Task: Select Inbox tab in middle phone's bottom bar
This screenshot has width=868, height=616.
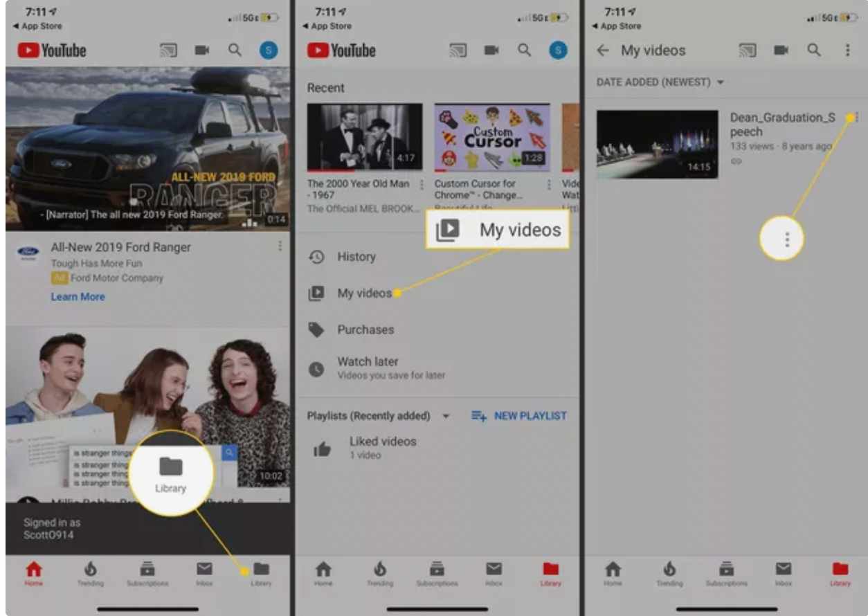Action: tap(494, 574)
